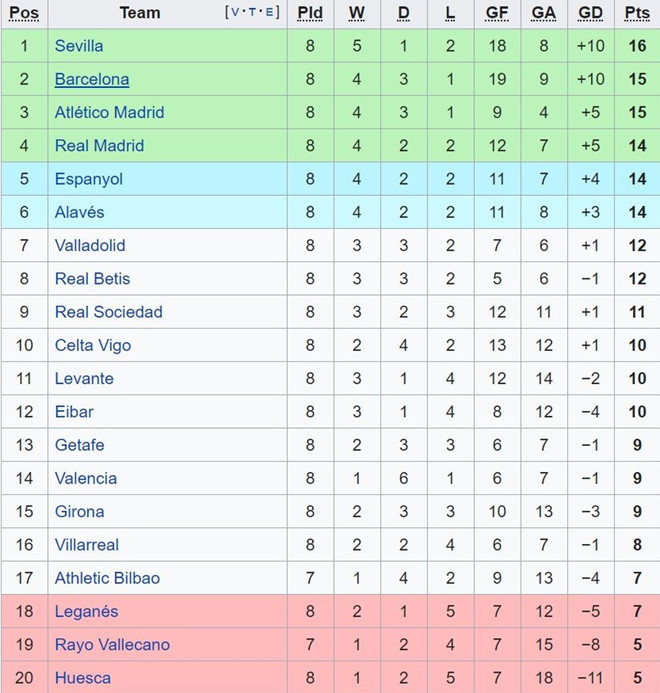This screenshot has width=660, height=693.
Task: Click the Valencia team link
Action: [x=86, y=478]
